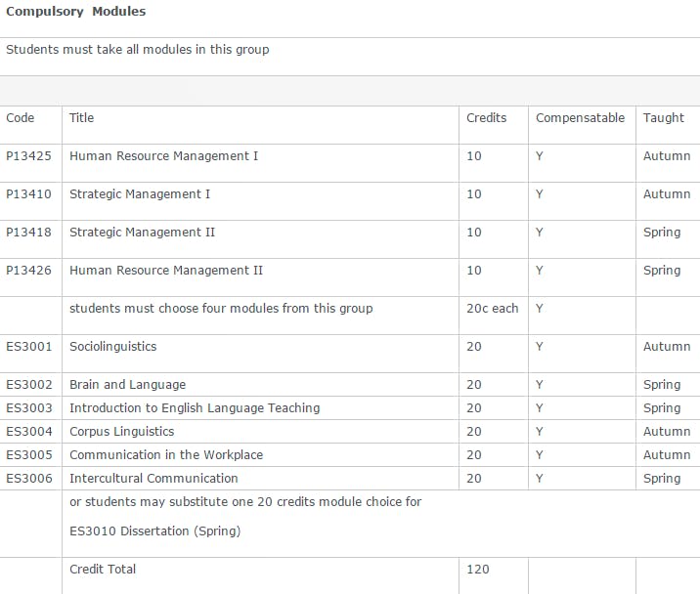
Task: Open the Sociolinguistics module
Action: coord(112,347)
